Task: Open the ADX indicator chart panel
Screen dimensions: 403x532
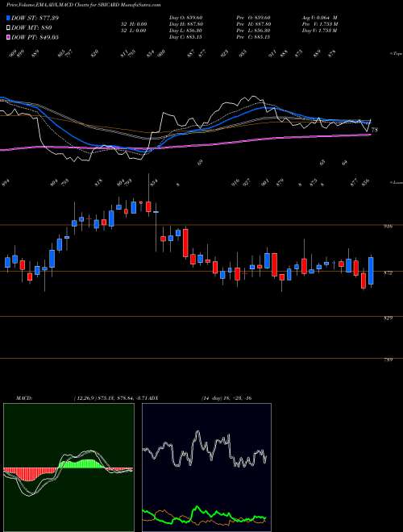Action: click(x=206, y=468)
